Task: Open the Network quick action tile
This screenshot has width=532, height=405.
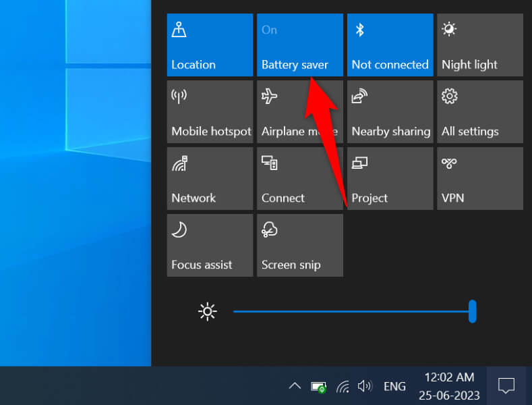Action: coord(210,178)
